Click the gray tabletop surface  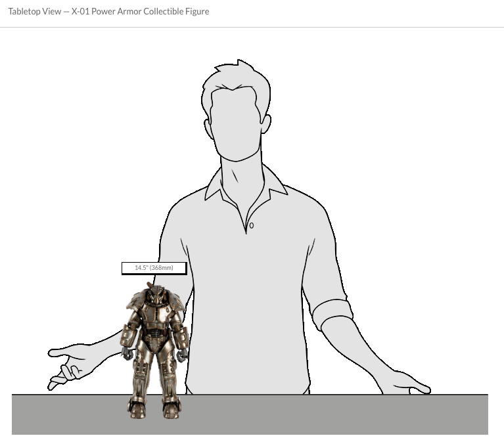click(x=329, y=414)
